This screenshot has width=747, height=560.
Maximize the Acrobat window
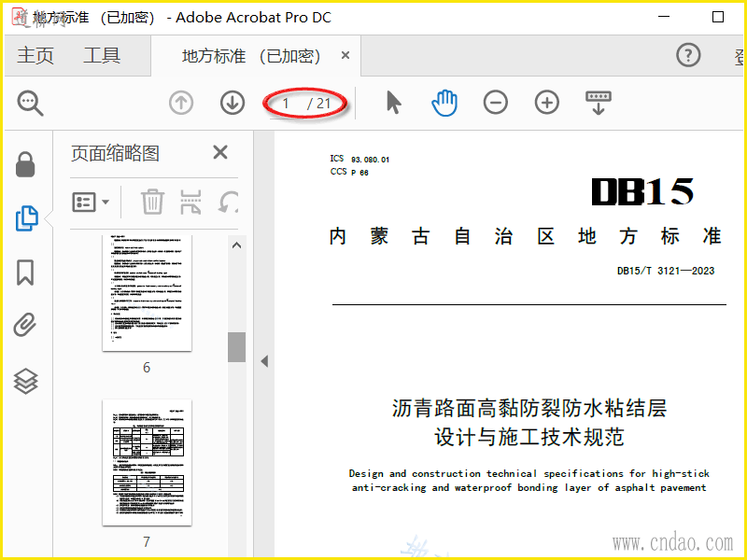[718, 17]
